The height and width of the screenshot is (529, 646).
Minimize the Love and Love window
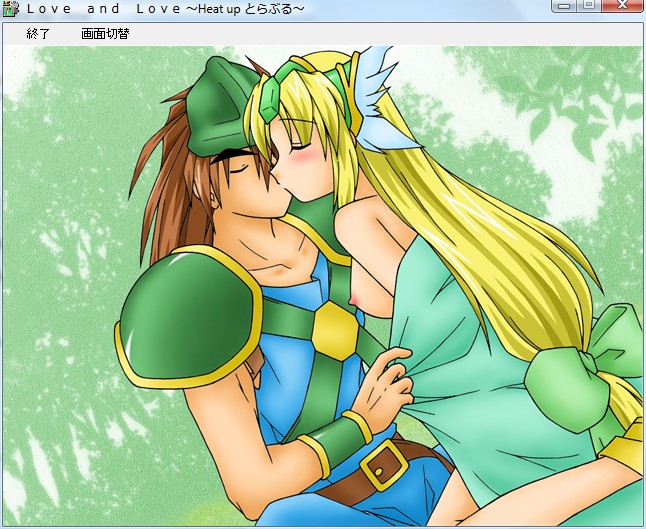[x=566, y=6]
